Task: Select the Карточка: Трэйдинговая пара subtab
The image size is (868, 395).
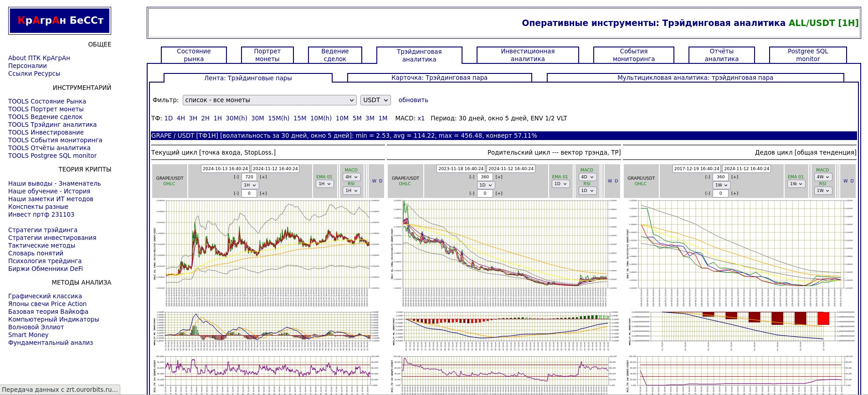Action: pyautogui.click(x=439, y=78)
